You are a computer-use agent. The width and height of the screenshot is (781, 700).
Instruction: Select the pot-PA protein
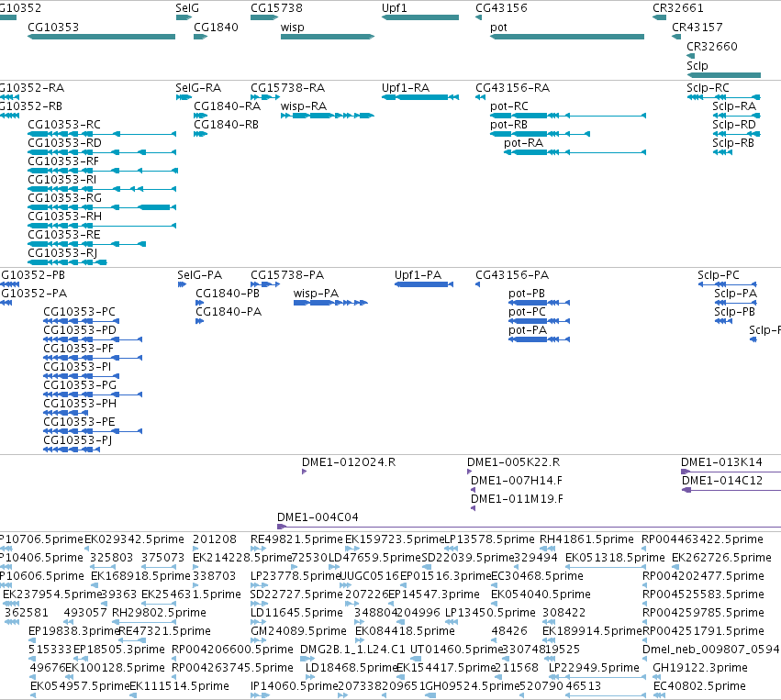[x=540, y=339]
